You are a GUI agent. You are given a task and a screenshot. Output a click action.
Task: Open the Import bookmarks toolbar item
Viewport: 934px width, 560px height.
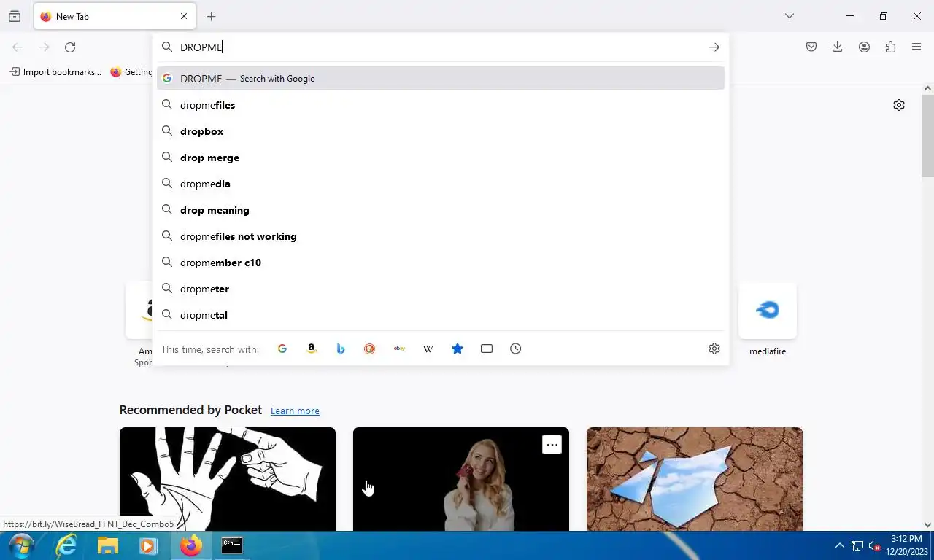tap(55, 72)
